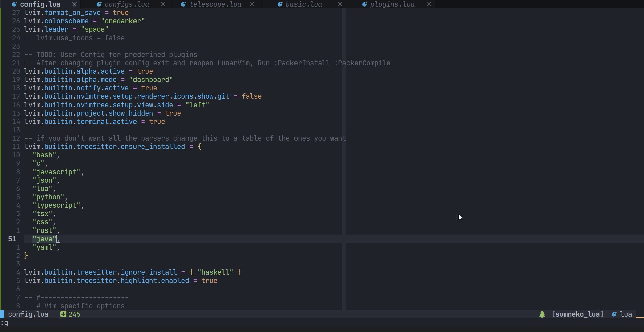Click the "python" parser entry

48,197
